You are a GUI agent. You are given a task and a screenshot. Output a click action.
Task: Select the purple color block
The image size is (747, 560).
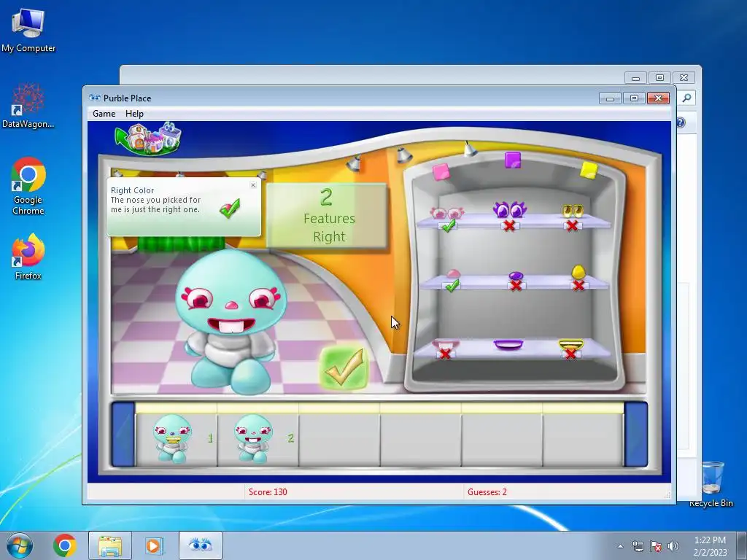point(513,160)
